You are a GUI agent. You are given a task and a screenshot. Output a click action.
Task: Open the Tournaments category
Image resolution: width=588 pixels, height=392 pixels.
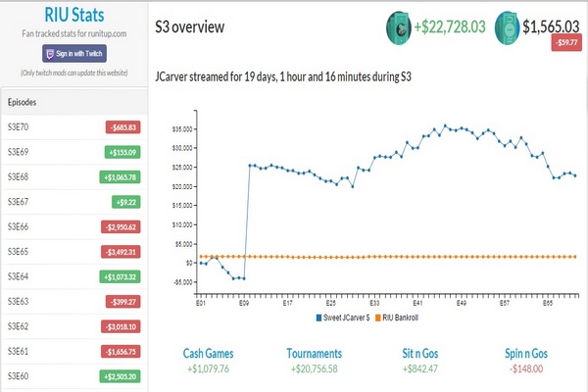point(314,353)
